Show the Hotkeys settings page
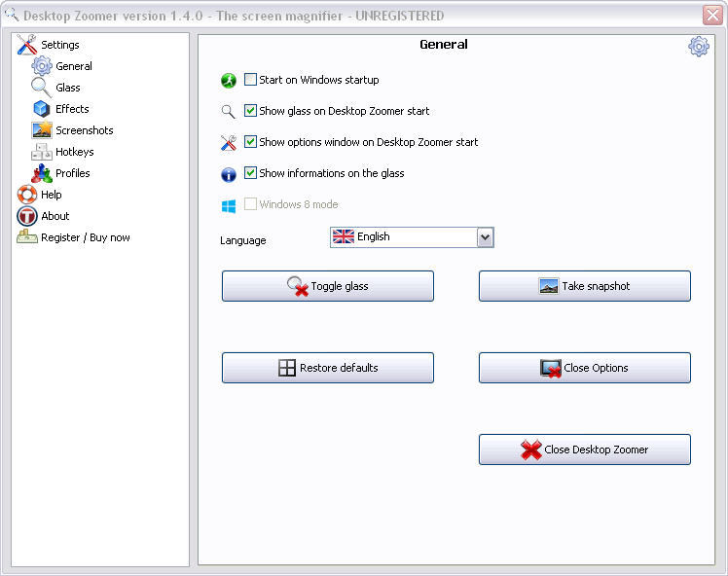 click(x=75, y=152)
